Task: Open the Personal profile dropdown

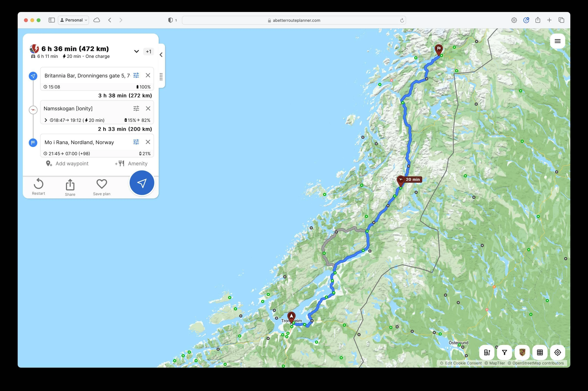Action: coord(73,20)
